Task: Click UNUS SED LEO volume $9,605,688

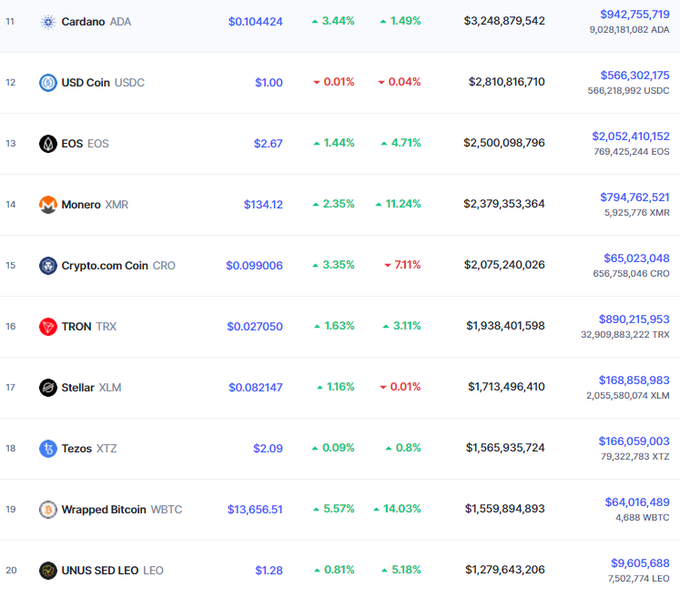Action: click(640, 563)
